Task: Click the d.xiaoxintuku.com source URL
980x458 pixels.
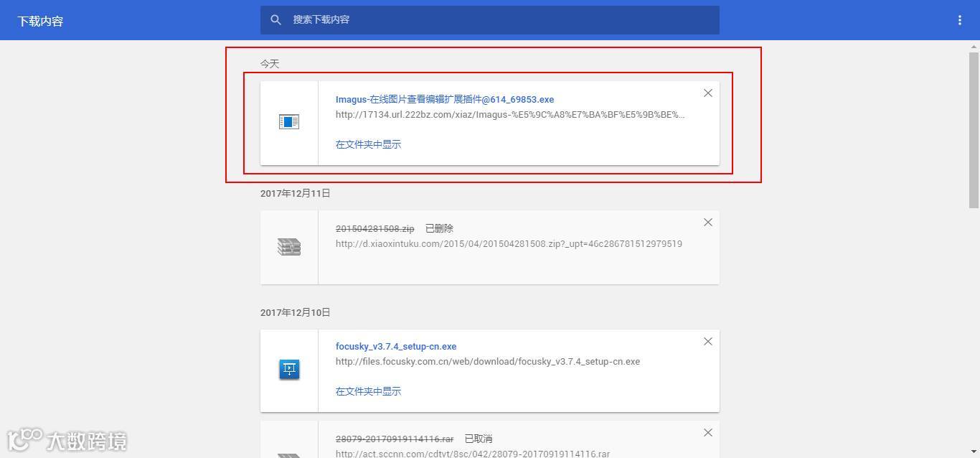Action: tap(509, 244)
